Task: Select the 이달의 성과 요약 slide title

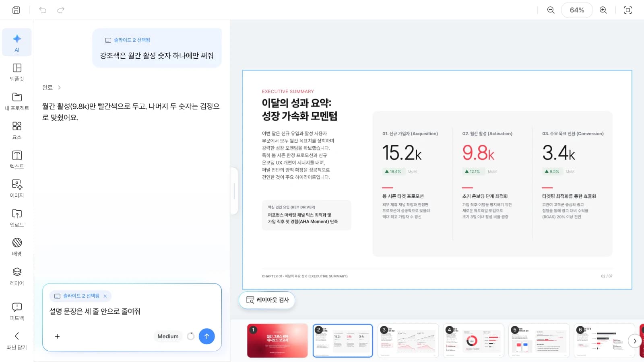Action: tap(299, 109)
